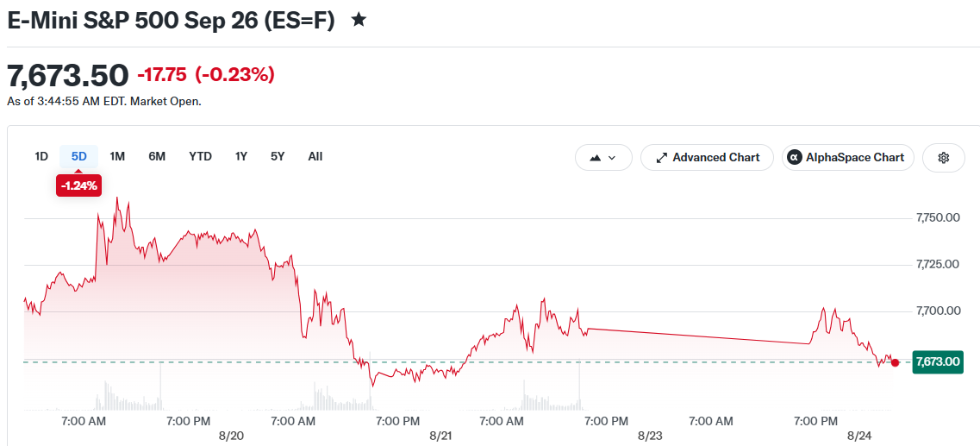Click the (-0.23%) percent change
This screenshot has width=980, height=446.
point(235,75)
